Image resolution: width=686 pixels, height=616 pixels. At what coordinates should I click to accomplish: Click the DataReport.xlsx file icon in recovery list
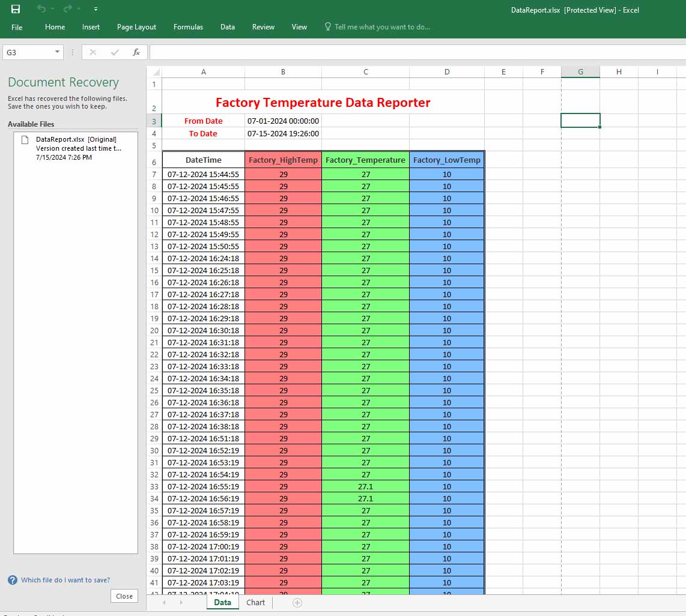[25, 140]
